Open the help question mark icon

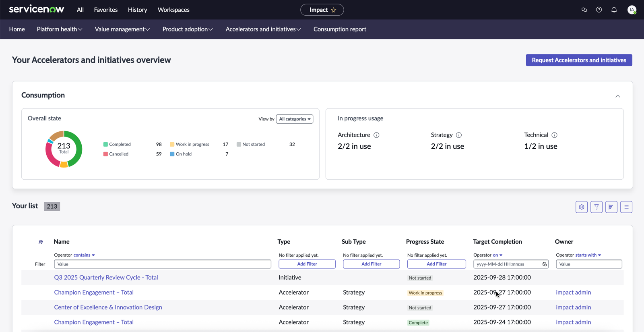pyautogui.click(x=599, y=10)
